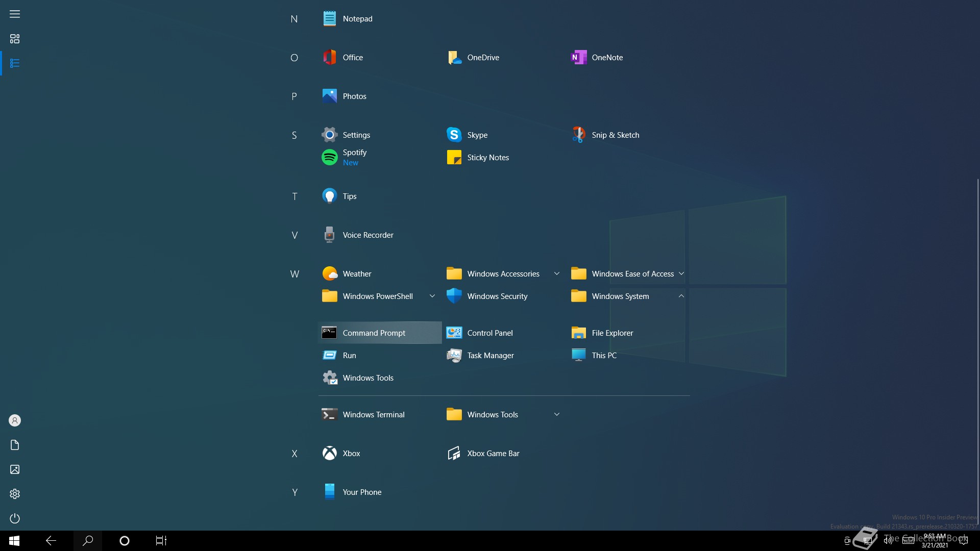Image resolution: width=980 pixels, height=551 pixels.
Task: Click the letter X section header
Action: tap(295, 454)
